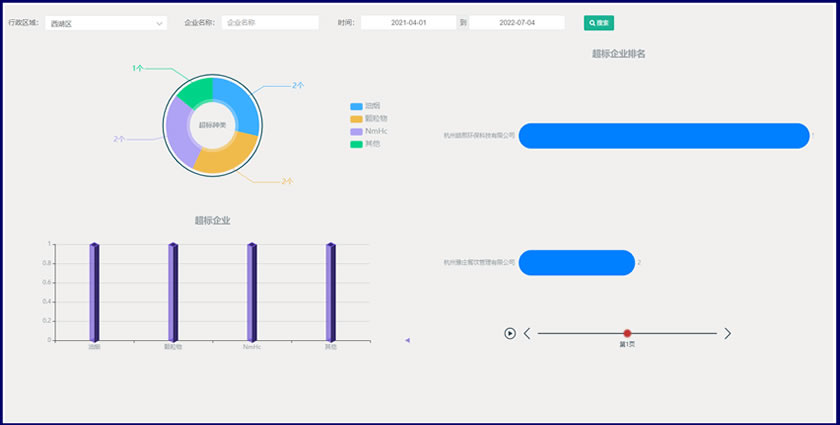The width and height of the screenshot is (840, 425).
Task: Click the green slice of the donut chart
Action: pos(193,91)
